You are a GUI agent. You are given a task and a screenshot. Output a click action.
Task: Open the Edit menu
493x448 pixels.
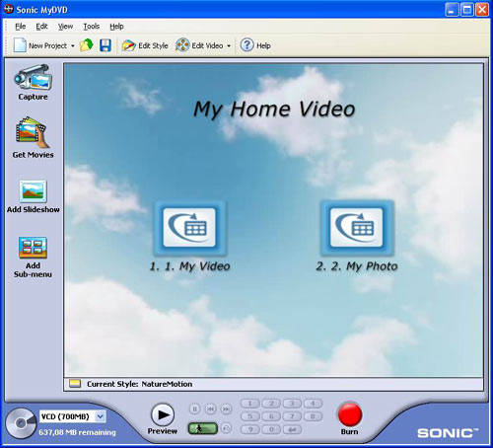41,27
